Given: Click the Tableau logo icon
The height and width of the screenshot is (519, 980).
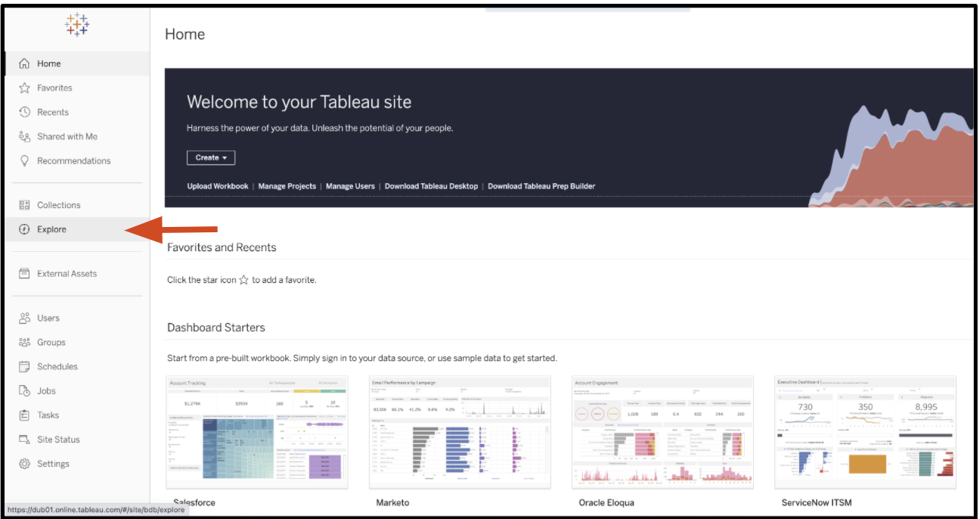Looking at the screenshot, I should coord(77,25).
